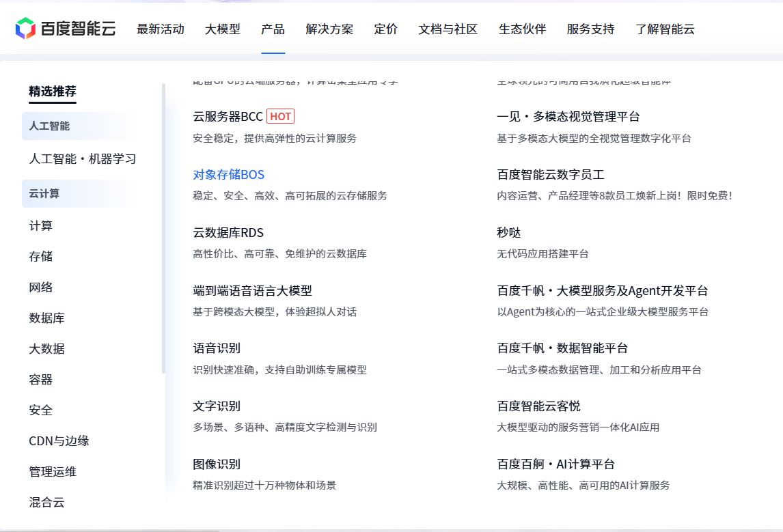Open 文档与社区 from the navigation bar
The width and height of the screenshot is (783, 532).
(x=447, y=29)
